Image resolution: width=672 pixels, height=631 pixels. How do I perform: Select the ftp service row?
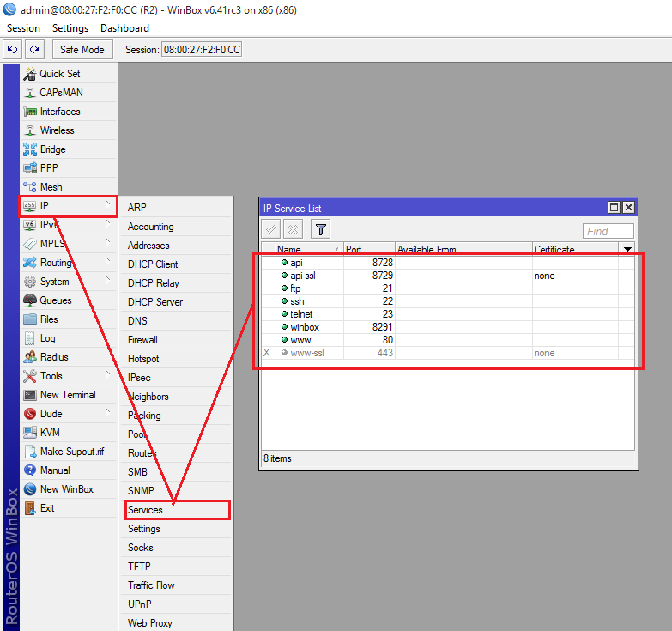(448, 288)
